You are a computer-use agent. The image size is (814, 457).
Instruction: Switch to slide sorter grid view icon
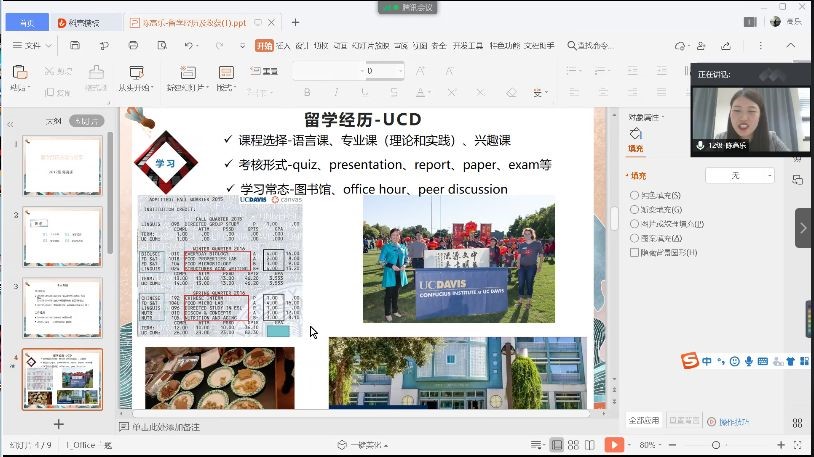tap(575, 444)
